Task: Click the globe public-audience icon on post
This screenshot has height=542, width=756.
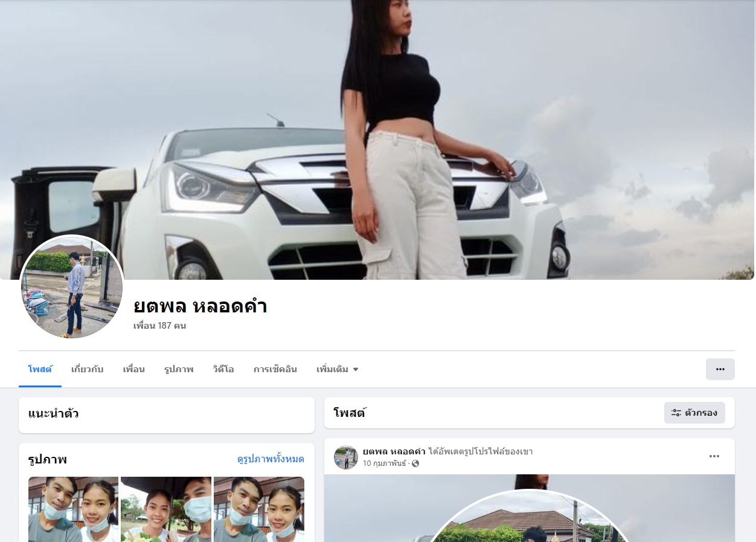Action: (x=415, y=463)
